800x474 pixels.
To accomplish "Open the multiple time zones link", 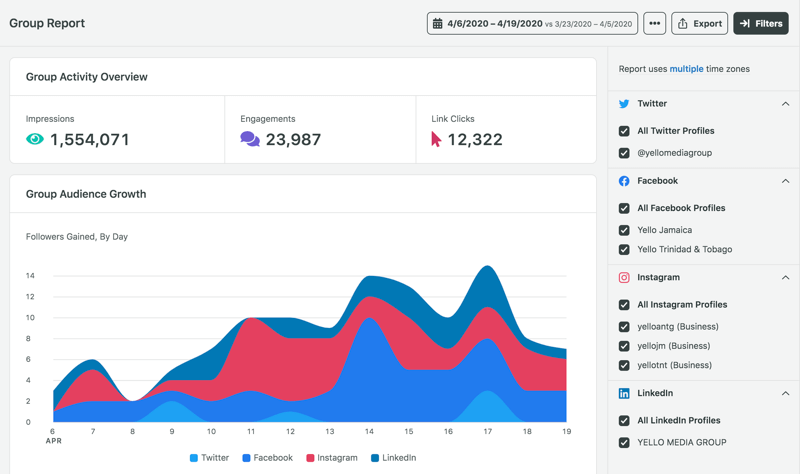I will (x=686, y=69).
